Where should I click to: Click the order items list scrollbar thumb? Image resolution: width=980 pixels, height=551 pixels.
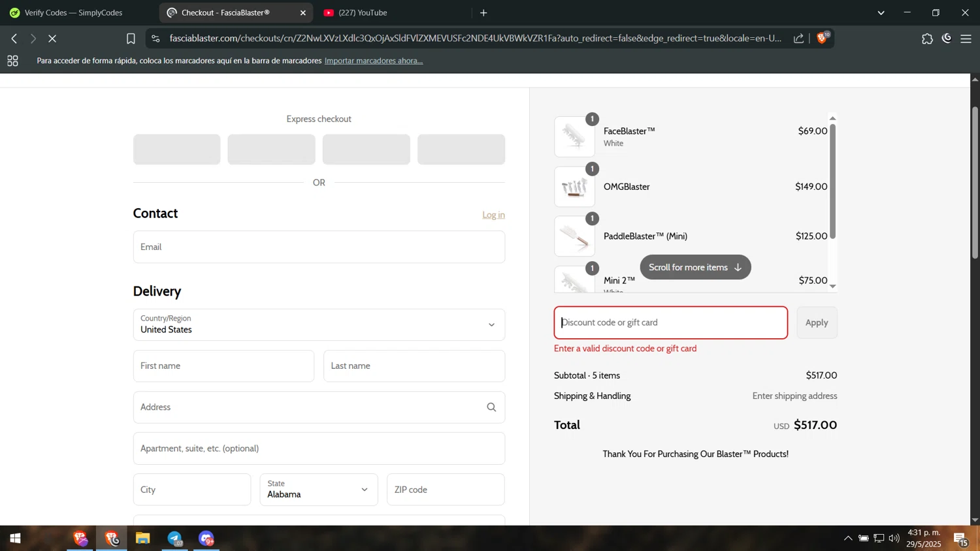[832, 181]
